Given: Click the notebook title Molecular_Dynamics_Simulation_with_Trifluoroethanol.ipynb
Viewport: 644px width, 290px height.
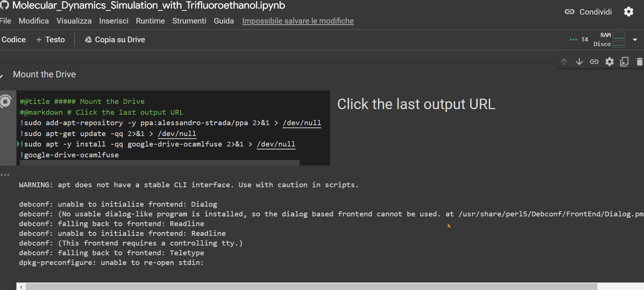Looking at the screenshot, I should click(149, 5).
